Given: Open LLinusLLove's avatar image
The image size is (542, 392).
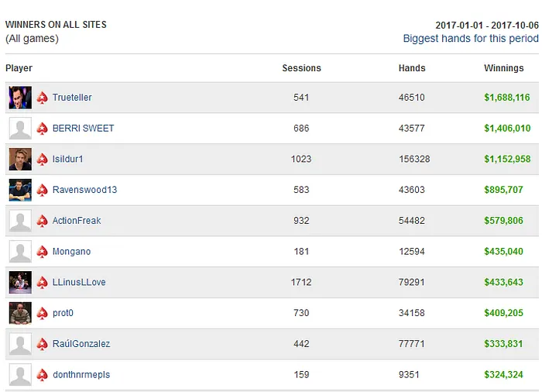Looking at the screenshot, I should tap(20, 283).
